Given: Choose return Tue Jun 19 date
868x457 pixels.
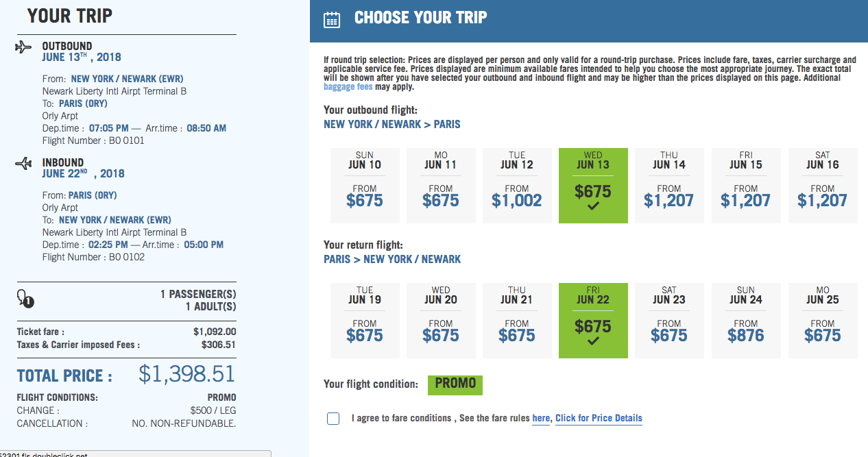Looking at the screenshot, I should coord(364,320).
